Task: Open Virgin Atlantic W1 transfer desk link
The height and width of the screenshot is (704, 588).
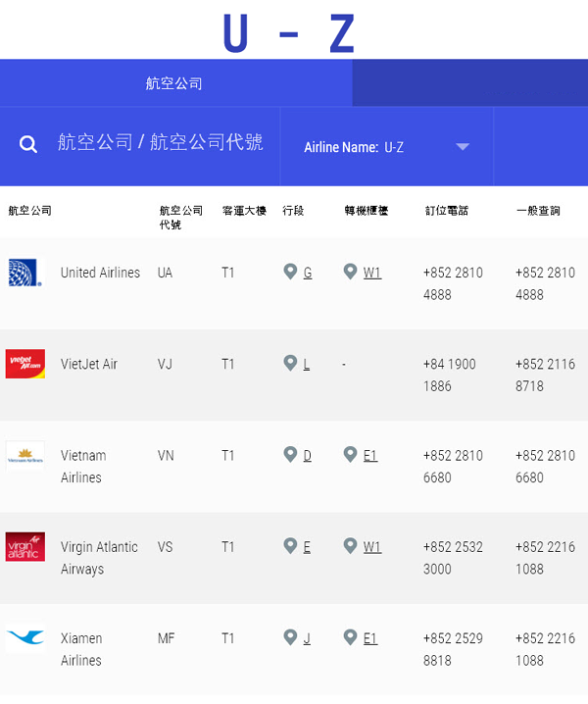Action: pos(372,547)
